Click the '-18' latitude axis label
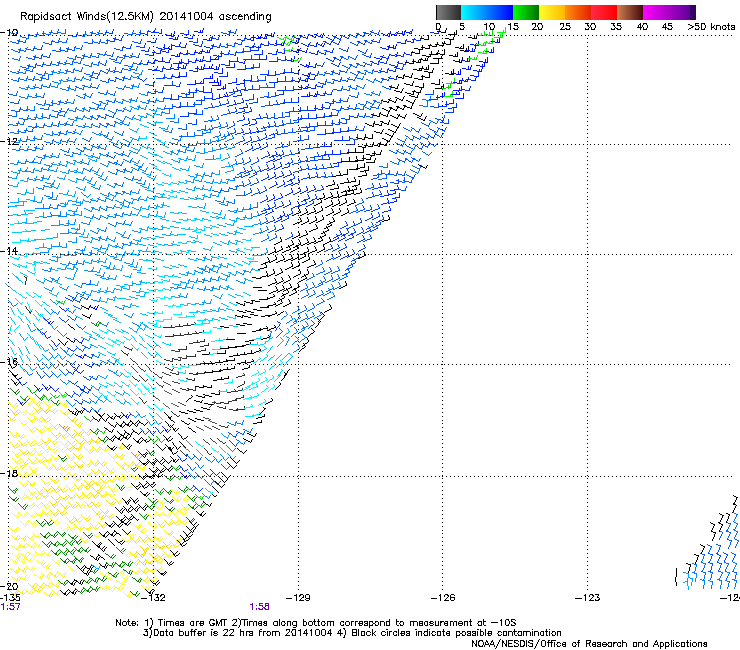This screenshot has width=740, height=650. coord(9,473)
